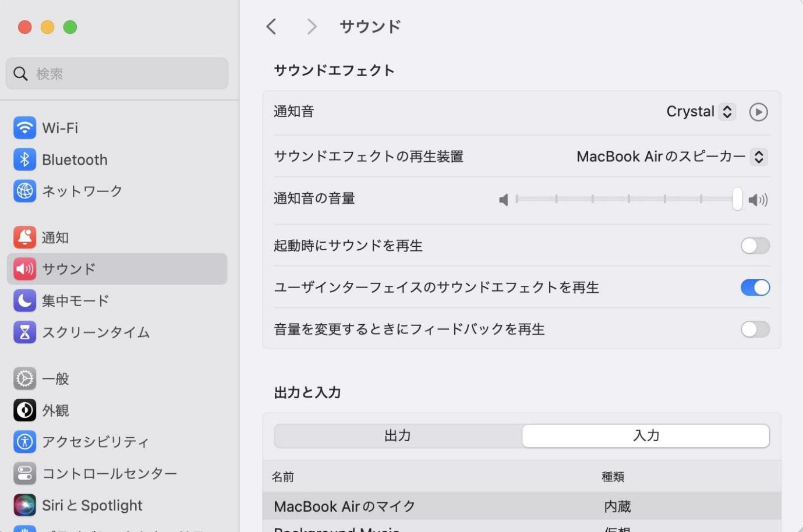This screenshot has height=532, width=803.
Task: Click the low volume speaker icon
Action: [504, 200]
